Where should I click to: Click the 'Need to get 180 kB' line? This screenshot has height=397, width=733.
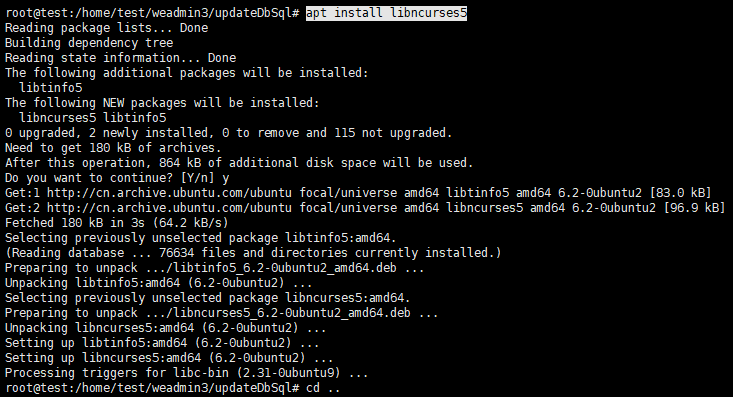click(x=113, y=148)
